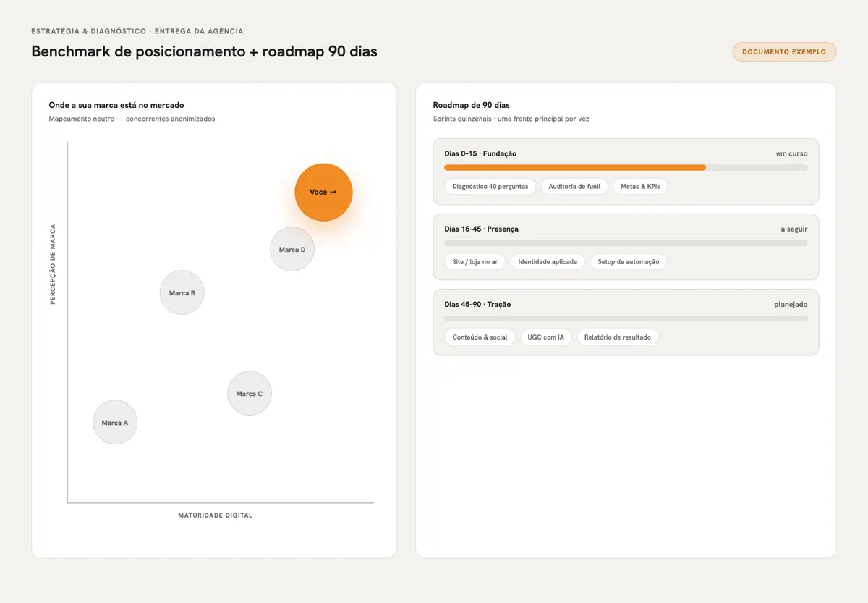Click the Site / loja no ar chip
This screenshot has width=868, height=603.
pyautogui.click(x=475, y=261)
